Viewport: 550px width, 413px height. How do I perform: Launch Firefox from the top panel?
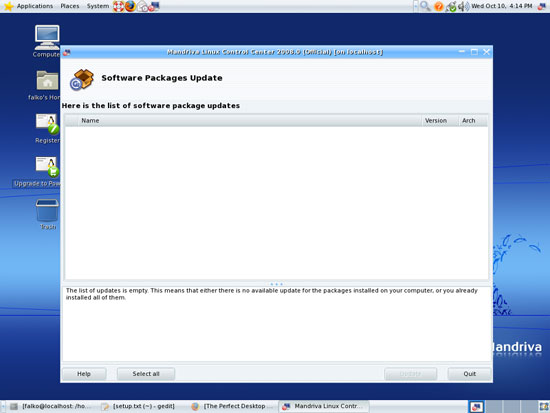(130, 6)
